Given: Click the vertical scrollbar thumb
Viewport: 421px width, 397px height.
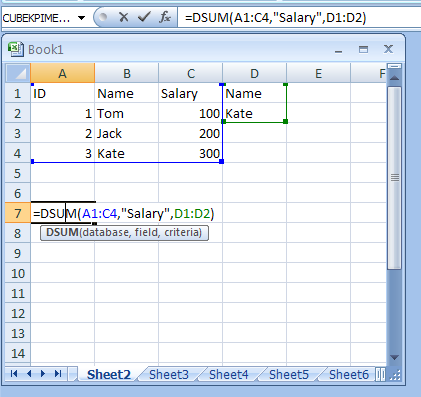Looking at the screenshot, I should click(x=395, y=178).
